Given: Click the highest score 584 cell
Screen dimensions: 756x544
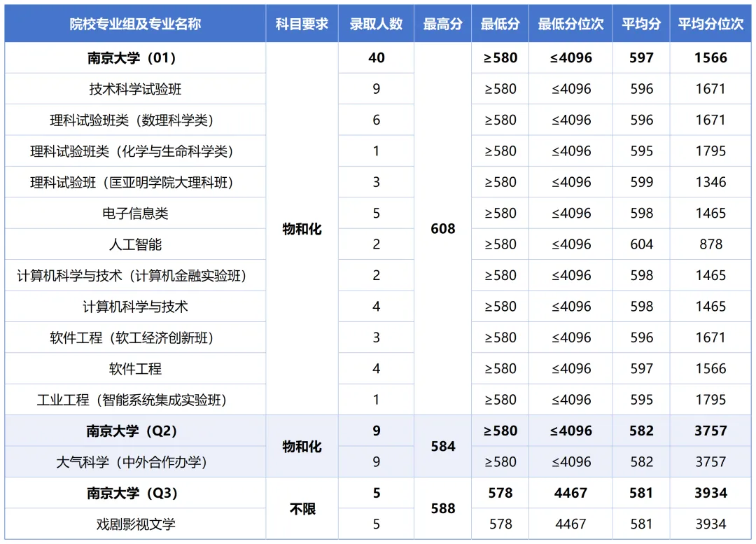Looking at the screenshot, I should [442, 446].
